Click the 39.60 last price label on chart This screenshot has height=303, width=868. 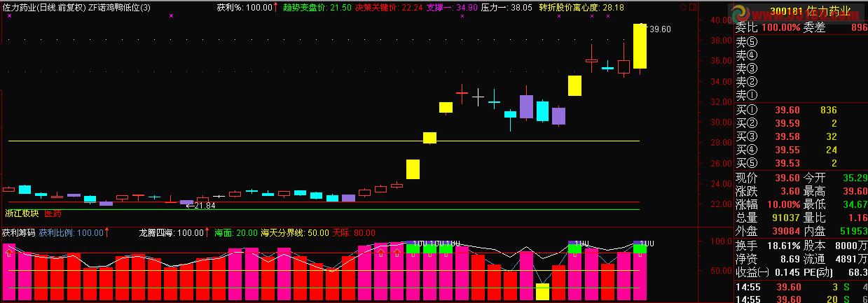660,29
